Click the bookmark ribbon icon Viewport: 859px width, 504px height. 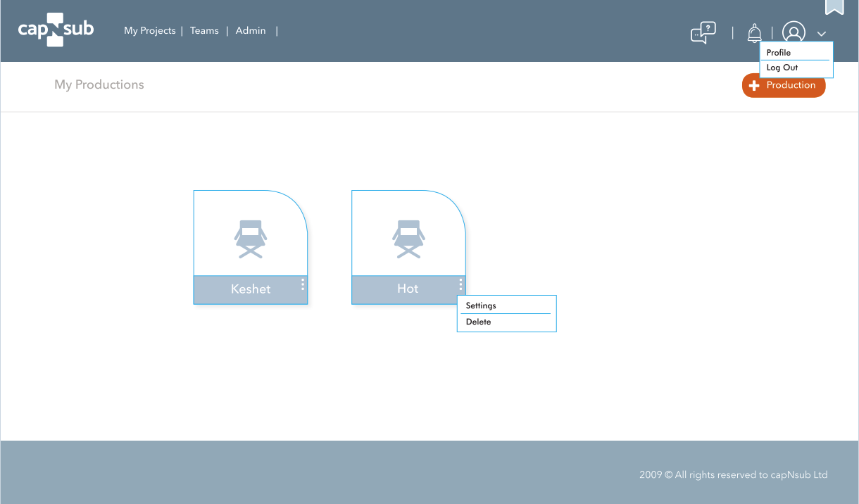click(834, 7)
